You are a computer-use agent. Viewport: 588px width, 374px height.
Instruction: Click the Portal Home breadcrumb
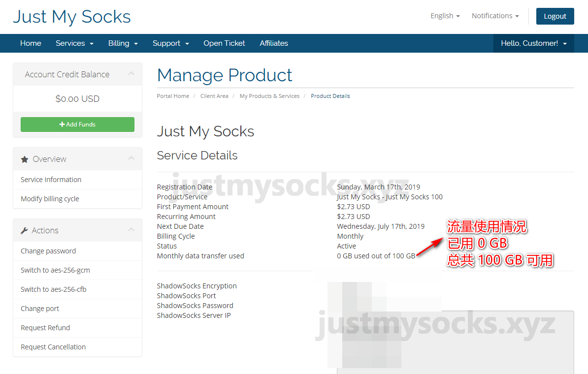(x=173, y=96)
